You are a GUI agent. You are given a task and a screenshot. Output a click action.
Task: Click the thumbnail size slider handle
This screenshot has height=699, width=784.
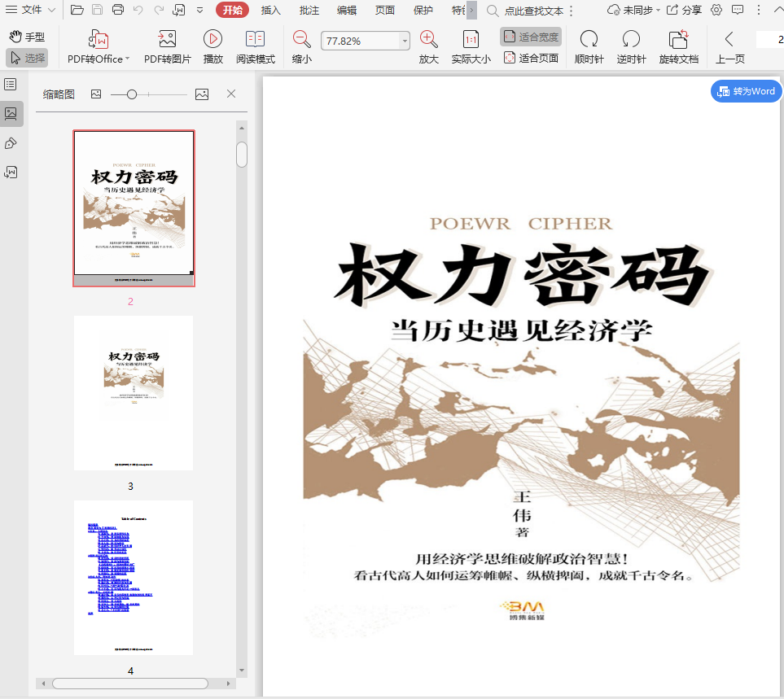coord(132,94)
